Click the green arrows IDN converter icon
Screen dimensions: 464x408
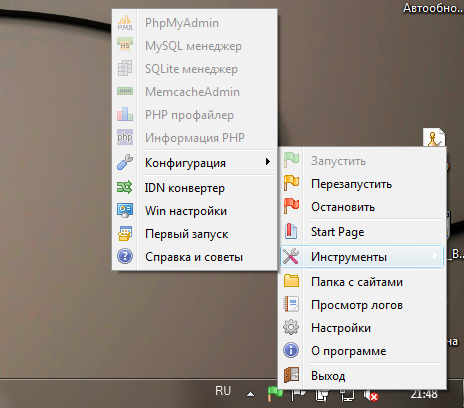click(125, 187)
